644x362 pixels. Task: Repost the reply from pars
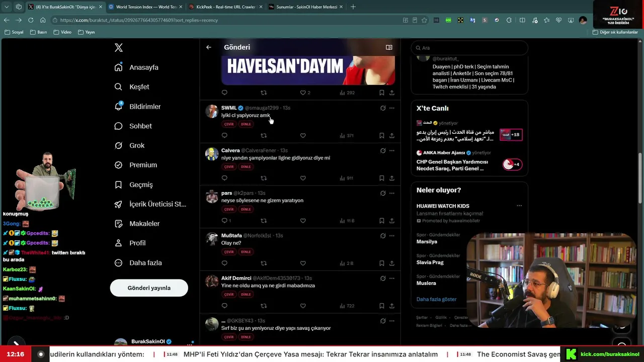tap(264, 221)
